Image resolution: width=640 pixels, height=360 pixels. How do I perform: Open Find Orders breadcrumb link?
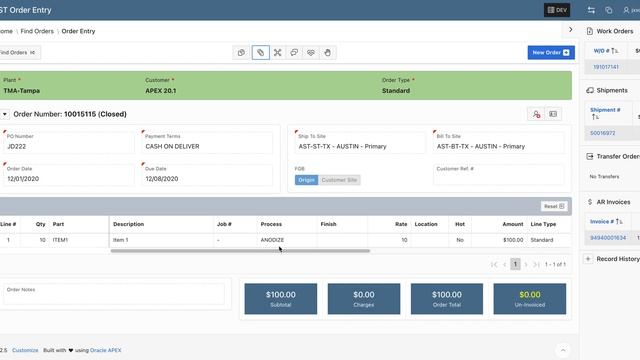37,31
